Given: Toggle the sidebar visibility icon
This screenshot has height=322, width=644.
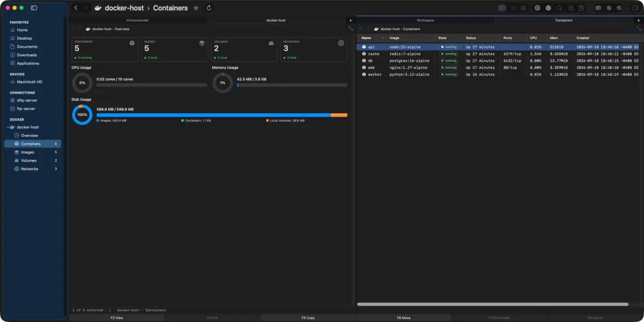Looking at the screenshot, I should tap(34, 8).
